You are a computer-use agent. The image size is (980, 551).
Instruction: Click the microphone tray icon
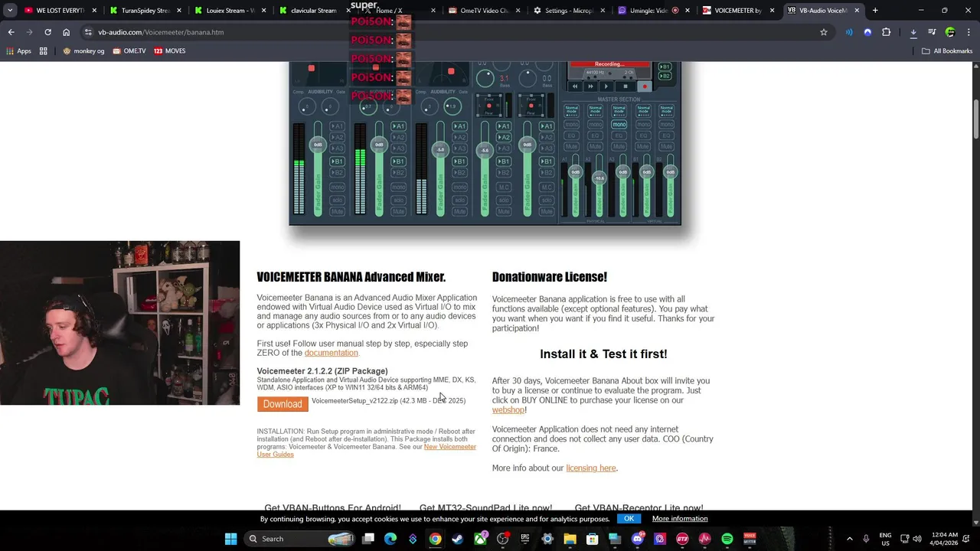866,539
